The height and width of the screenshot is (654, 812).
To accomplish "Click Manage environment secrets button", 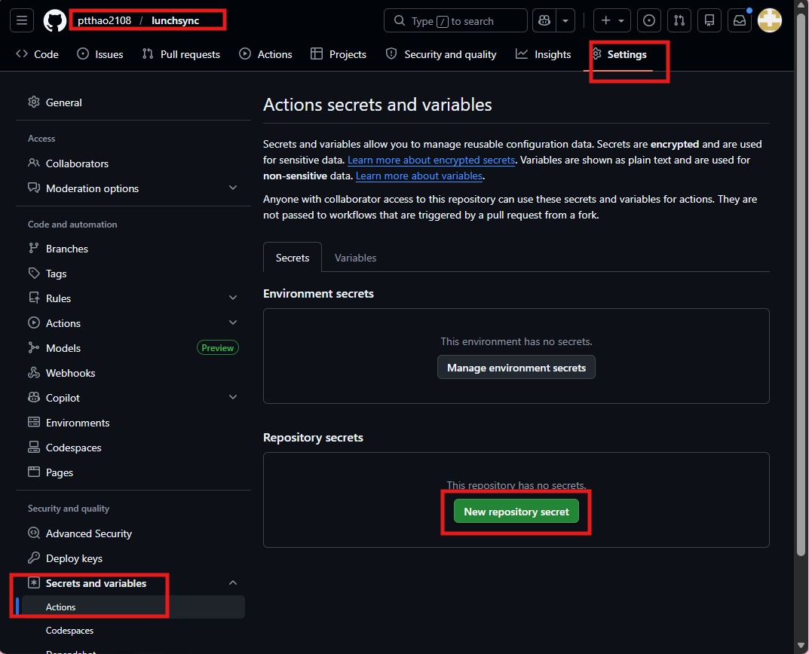I will click(x=516, y=368).
